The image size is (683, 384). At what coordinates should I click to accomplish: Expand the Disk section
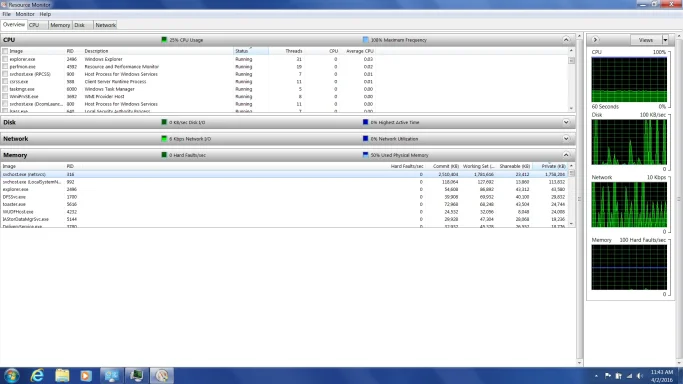point(566,122)
